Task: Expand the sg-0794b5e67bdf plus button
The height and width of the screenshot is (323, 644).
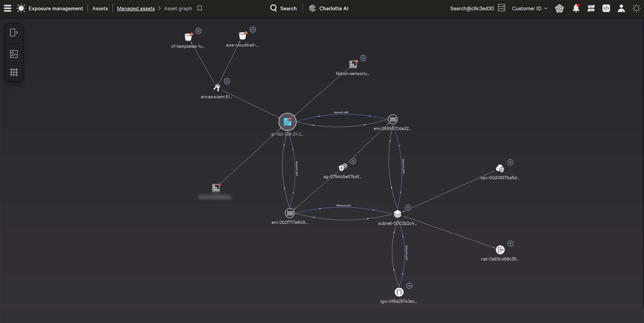Action: pos(353,161)
